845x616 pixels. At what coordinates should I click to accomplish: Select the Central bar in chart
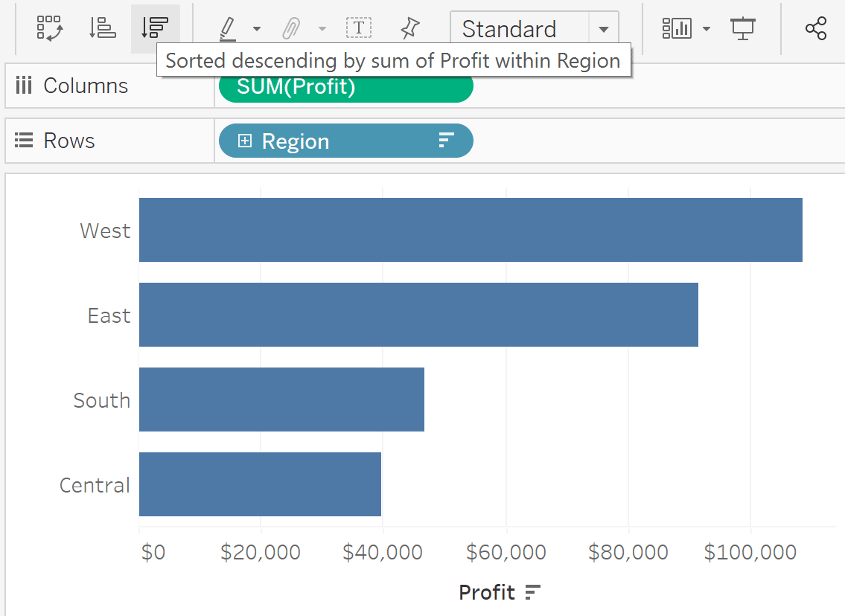pos(261,484)
